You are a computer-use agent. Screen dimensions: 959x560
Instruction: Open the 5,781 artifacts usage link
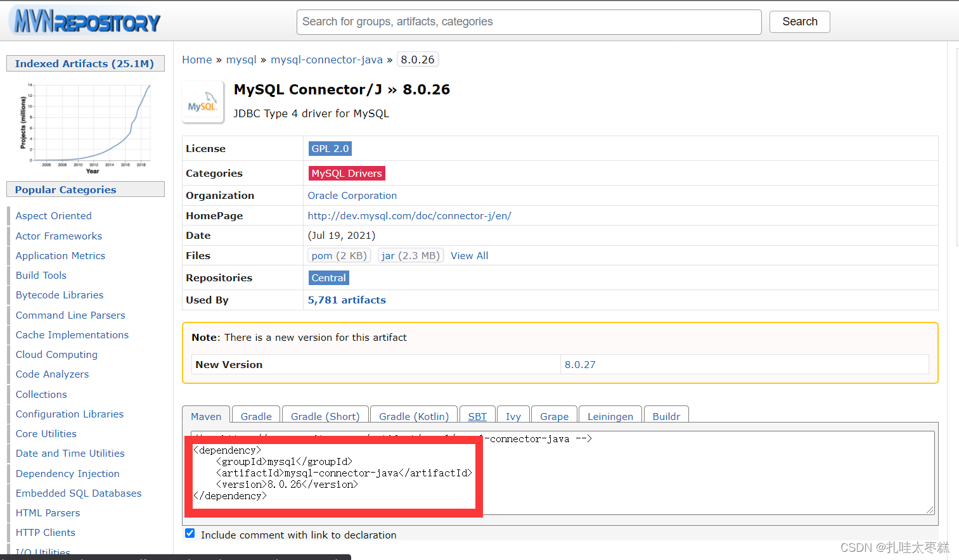[347, 300]
